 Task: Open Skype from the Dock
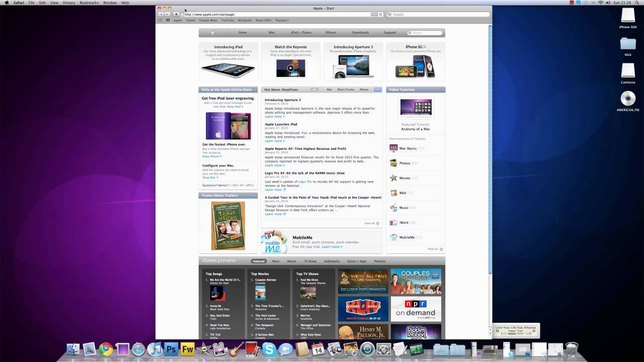point(269,349)
